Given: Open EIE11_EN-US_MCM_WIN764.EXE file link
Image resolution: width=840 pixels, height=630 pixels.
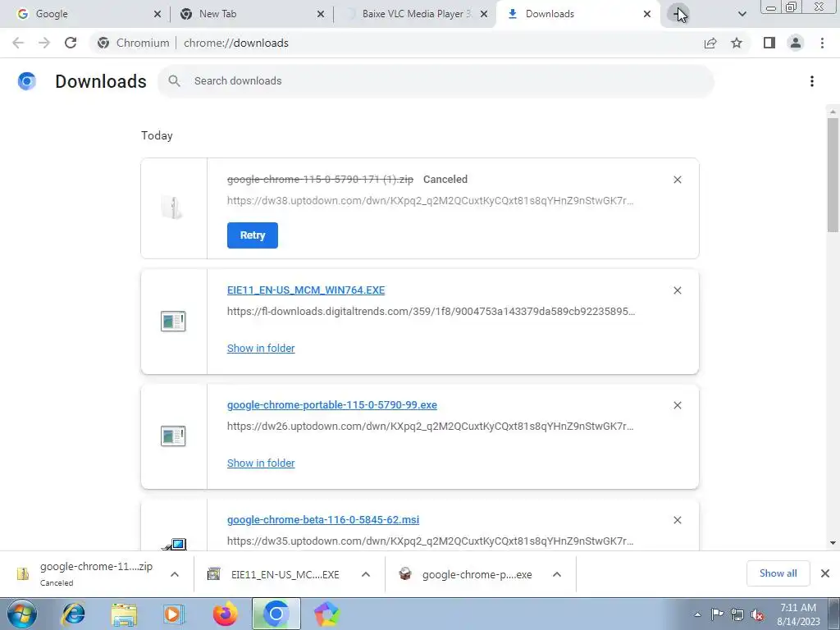Looking at the screenshot, I should pyautogui.click(x=306, y=290).
